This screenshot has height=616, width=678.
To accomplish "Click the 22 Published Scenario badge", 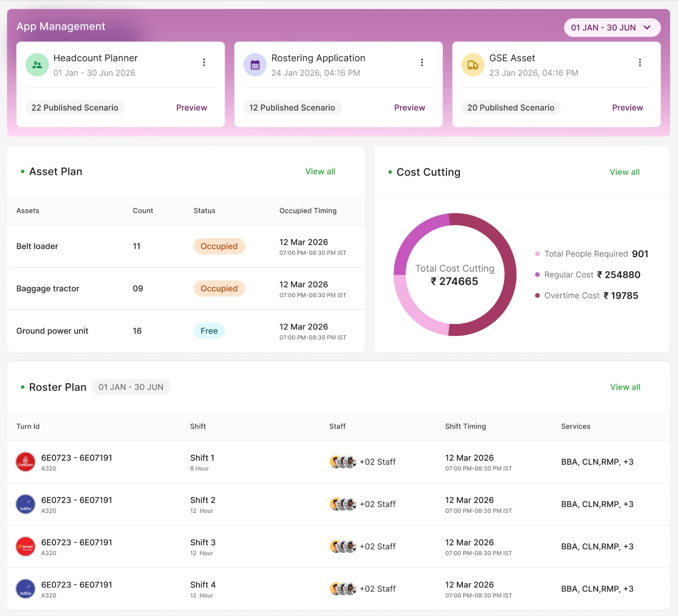I will tap(75, 108).
